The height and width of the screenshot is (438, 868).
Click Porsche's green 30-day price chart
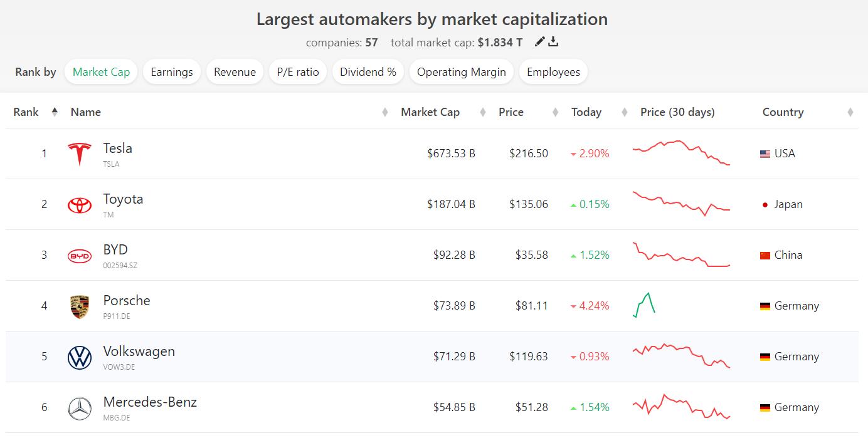[x=644, y=305]
